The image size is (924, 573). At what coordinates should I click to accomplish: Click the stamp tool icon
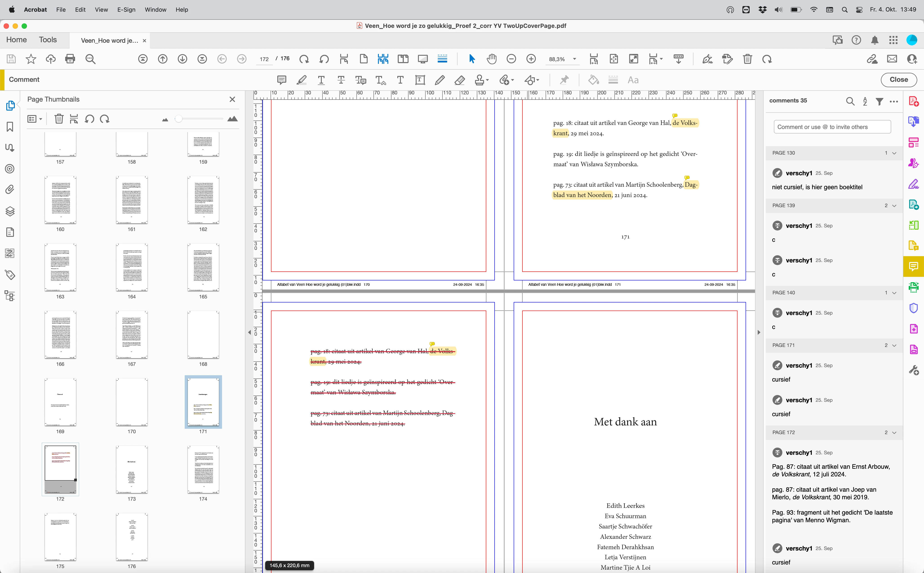[480, 80]
